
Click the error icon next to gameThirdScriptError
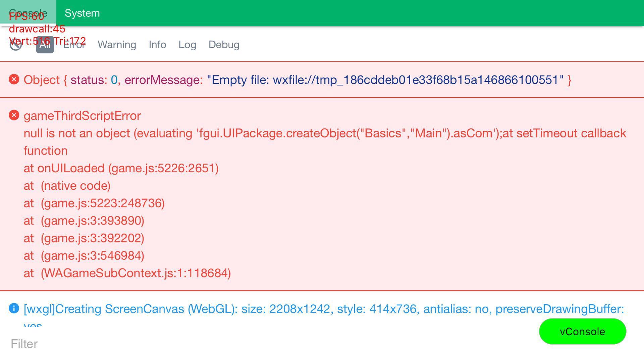[x=14, y=115]
